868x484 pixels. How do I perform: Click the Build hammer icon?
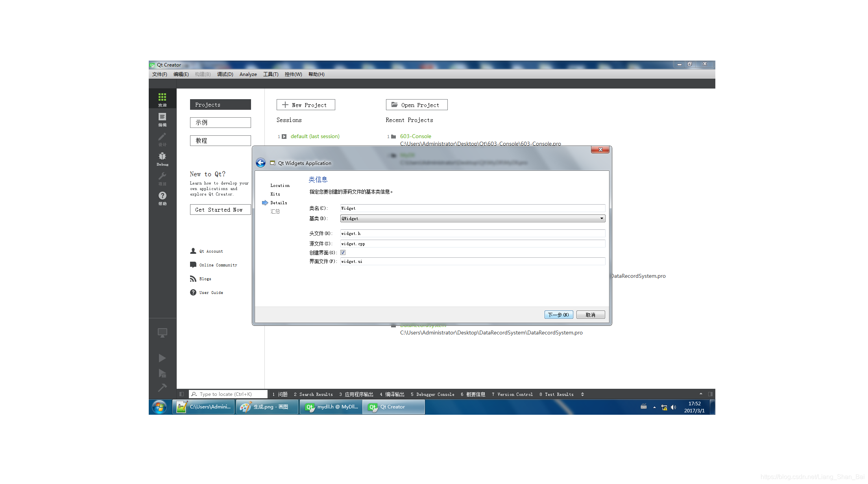click(162, 388)
